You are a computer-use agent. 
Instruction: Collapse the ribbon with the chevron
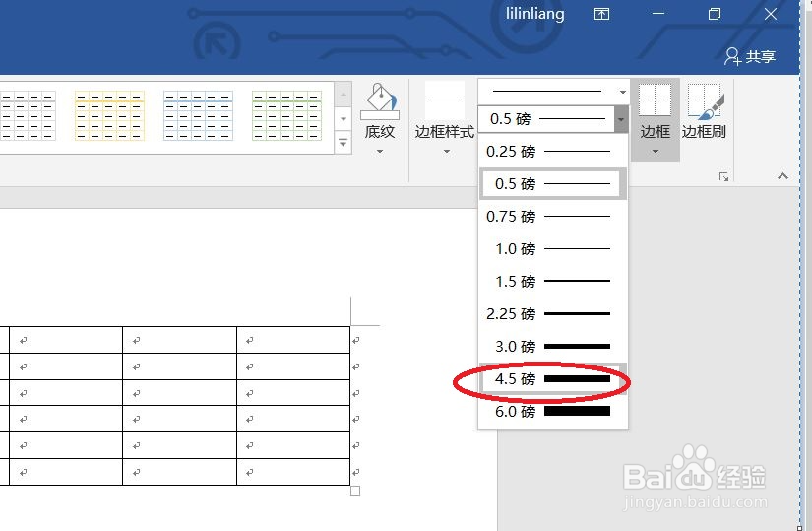[783, 176]
